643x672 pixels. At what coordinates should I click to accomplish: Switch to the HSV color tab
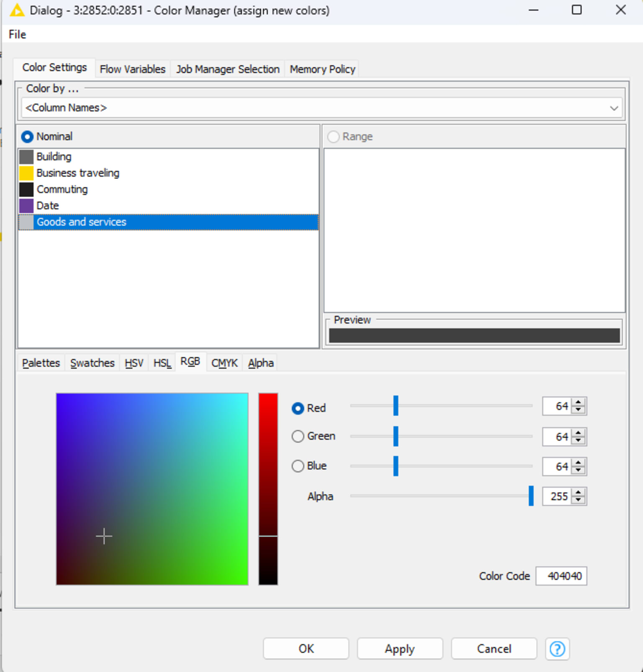pos(134,363)
